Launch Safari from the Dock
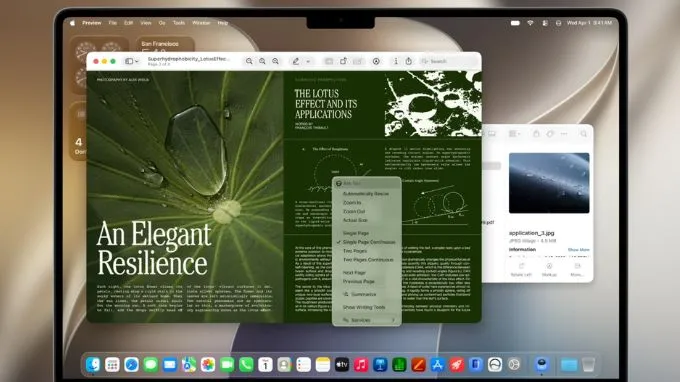Screen dimensions: 680x382 pos(131,365)
